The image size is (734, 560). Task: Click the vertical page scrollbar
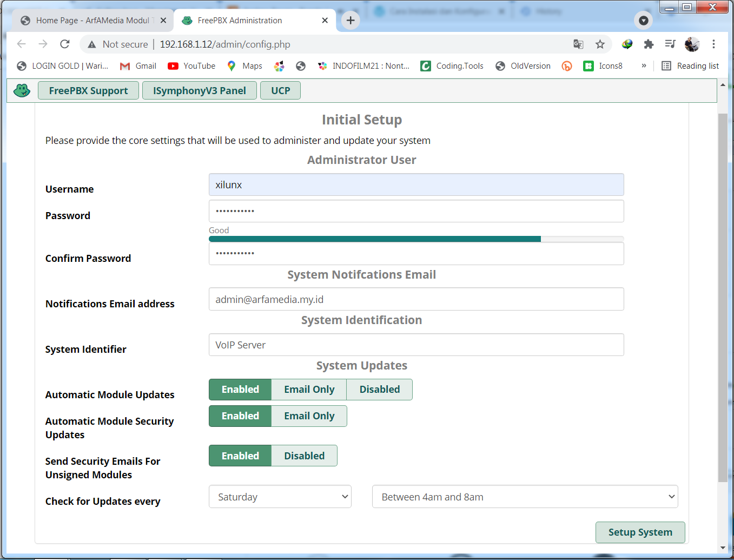pos(723,298)
